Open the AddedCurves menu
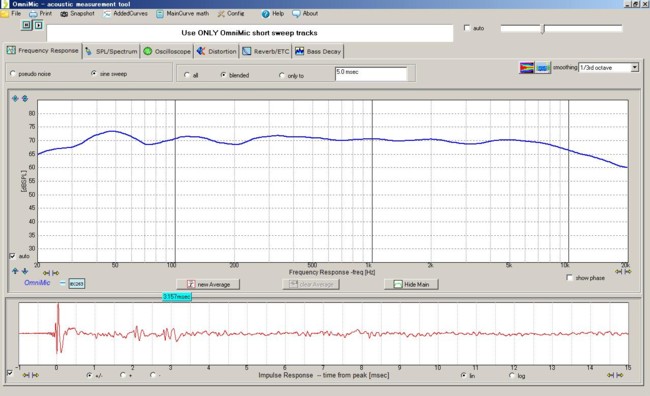650x396 pixels. [x=126, y=14]
